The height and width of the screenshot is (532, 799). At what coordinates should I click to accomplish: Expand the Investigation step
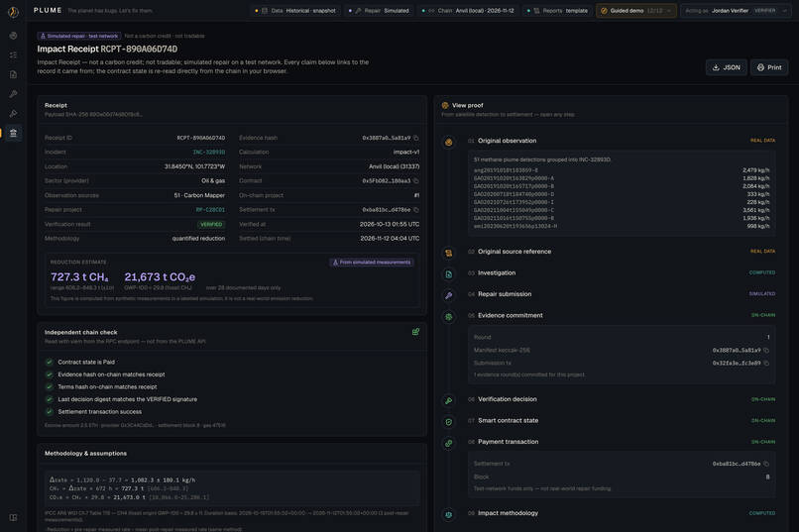(x=622, y=272)
